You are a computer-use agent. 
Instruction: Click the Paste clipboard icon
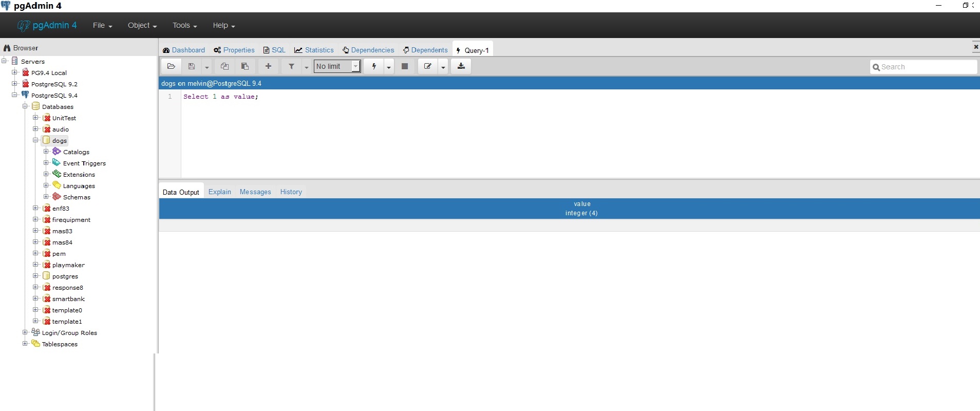coord(245,66)
